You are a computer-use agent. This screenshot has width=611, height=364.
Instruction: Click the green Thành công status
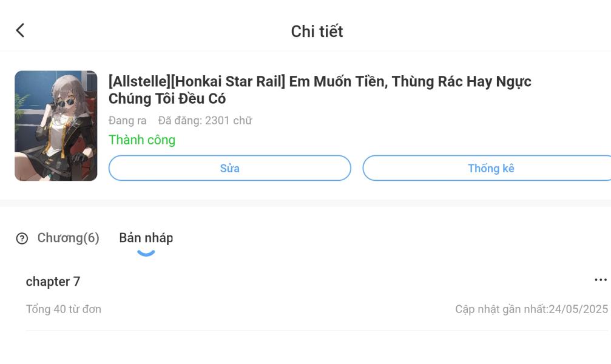pyautogui.click(x=142, y=140)
